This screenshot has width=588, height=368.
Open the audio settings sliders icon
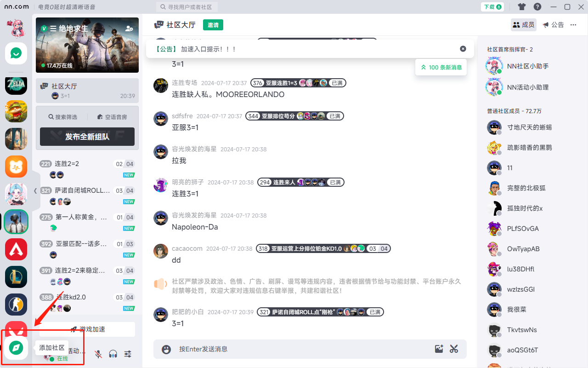tap(128, 354)
